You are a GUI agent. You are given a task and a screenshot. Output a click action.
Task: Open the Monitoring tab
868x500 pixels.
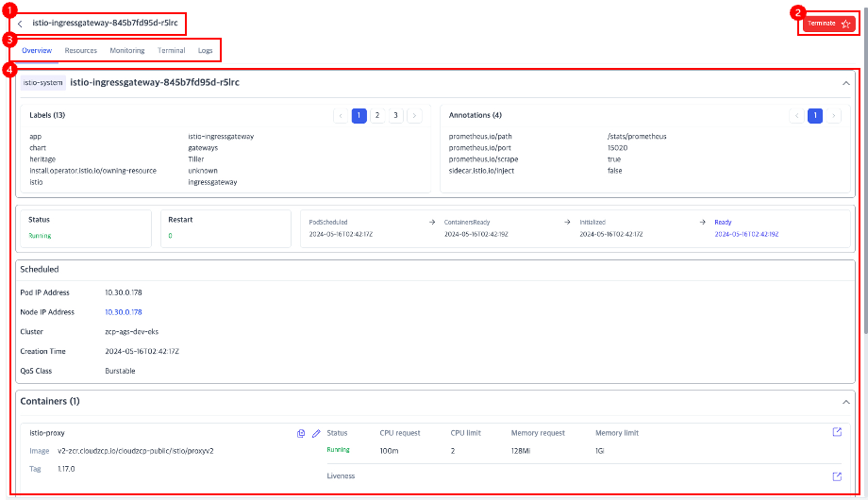click(x=127, y=50)
